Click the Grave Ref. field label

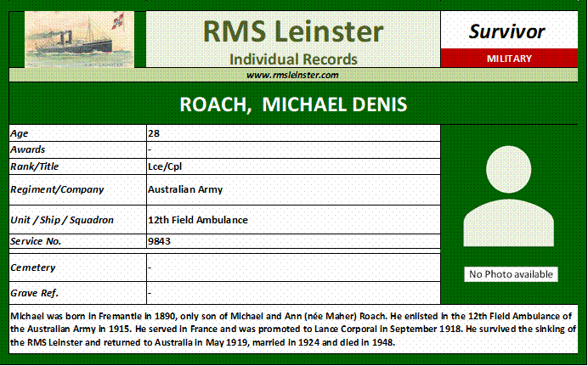pos(34,293)
